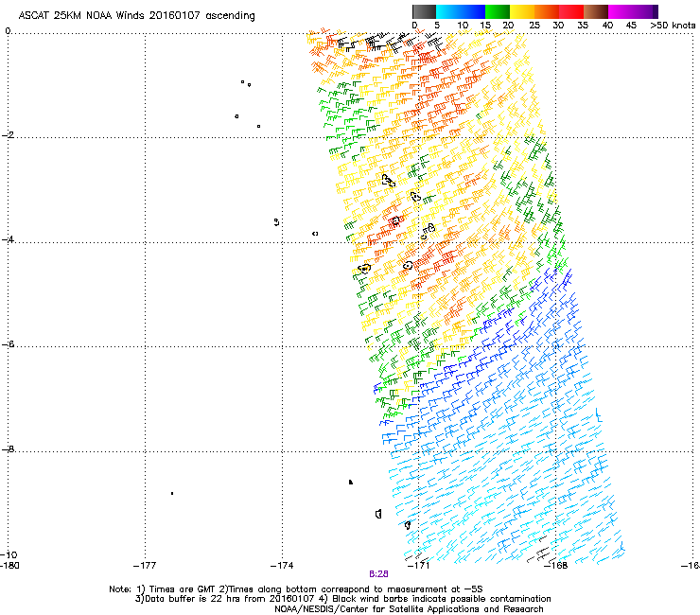This screenshot has height=615, width=700.
Task: Click the note line starting '3)Data buffer is 22 hrs'
Action: click(x=342, y=599)
